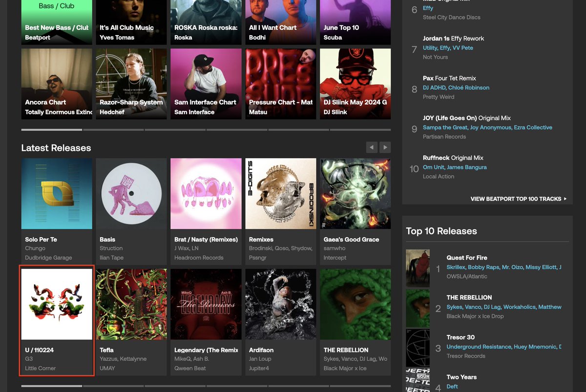This screenshot has height=392, width=586.
Task: Click the Ezra Collective artist link
Action: tap(533, 127)
